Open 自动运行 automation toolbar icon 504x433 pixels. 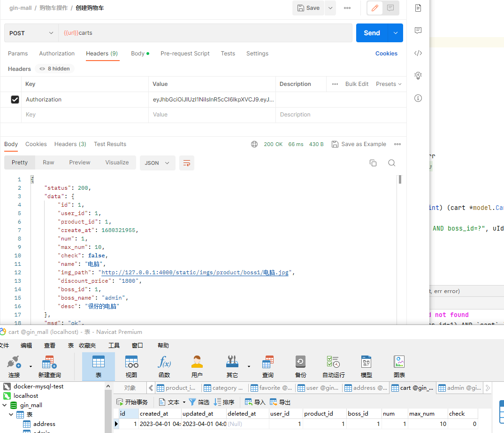pos(333,366)
